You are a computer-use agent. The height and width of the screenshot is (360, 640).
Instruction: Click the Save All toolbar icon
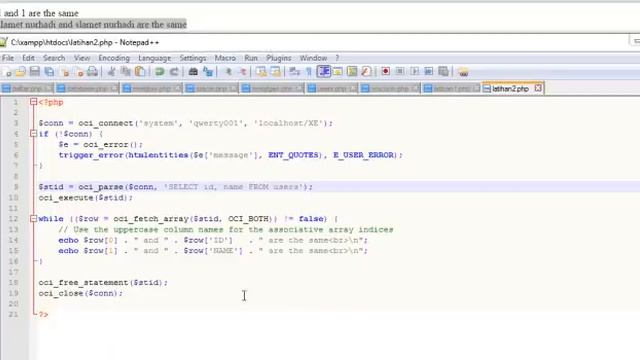coord(49,72)
